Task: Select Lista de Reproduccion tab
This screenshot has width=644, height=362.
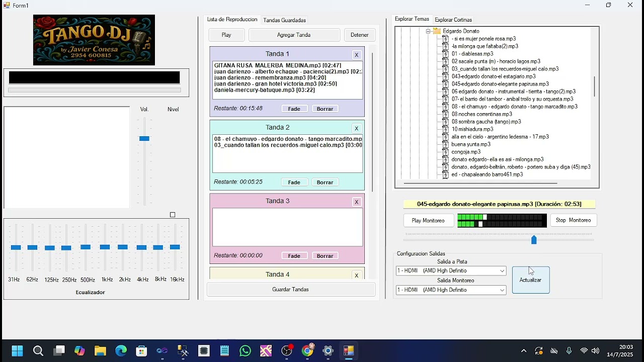Action: tap(232, 19)
